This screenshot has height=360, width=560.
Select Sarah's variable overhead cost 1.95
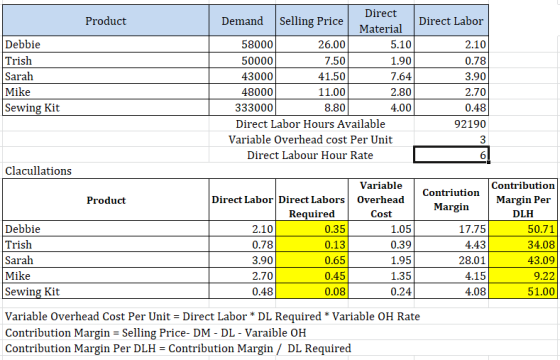tap(381, 260)
